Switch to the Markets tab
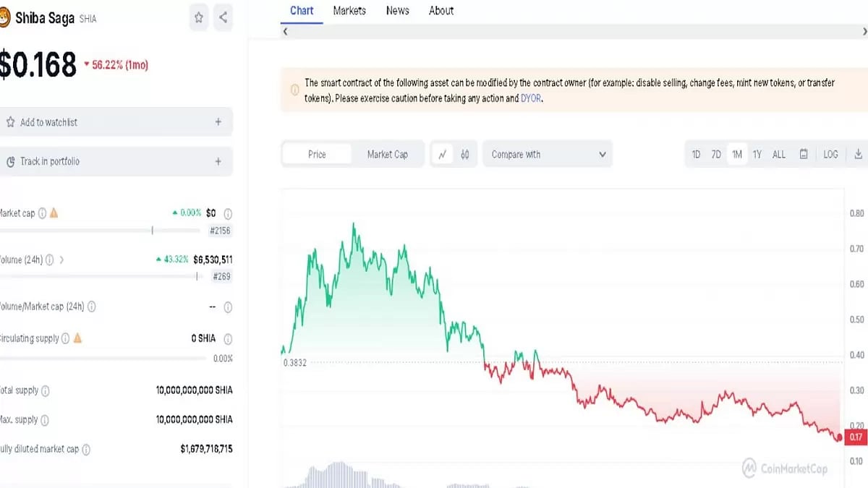 click(349, 10)
